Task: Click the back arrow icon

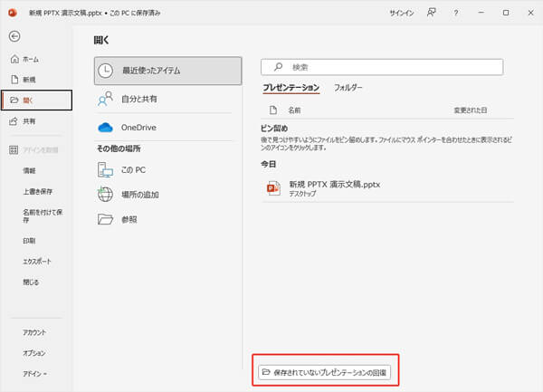Action: (x=14, y=36)
